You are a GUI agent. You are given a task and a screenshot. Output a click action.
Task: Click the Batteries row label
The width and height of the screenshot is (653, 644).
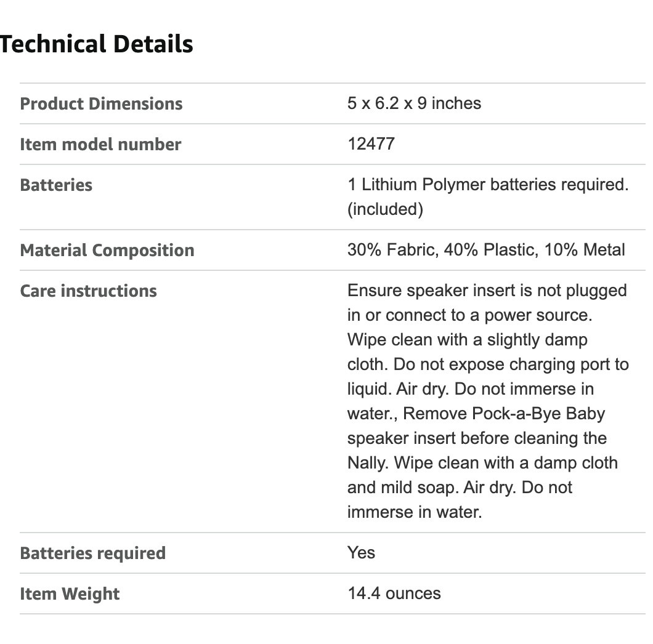coord(56,185)
